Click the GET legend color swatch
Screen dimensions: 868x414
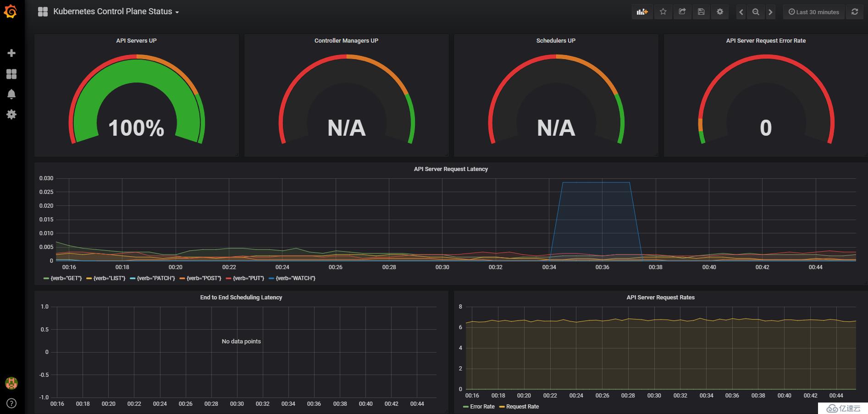46,279
